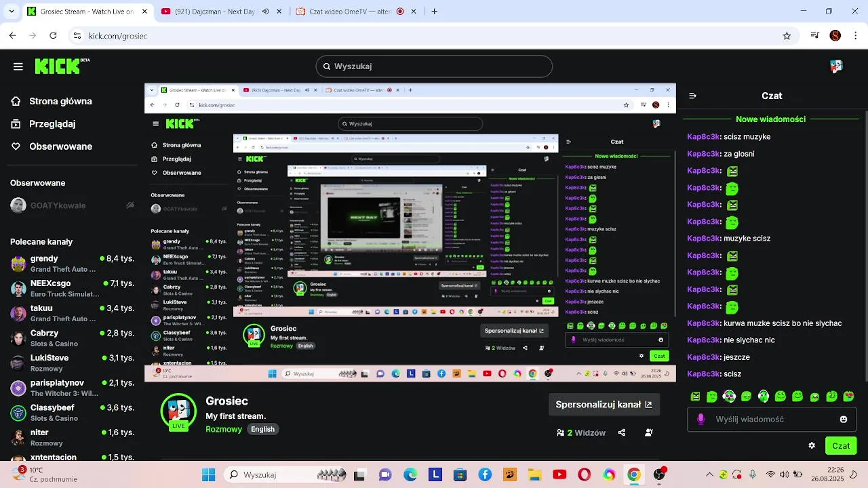Open the profile avatar in Kick's header

click(x=836, y=66)
